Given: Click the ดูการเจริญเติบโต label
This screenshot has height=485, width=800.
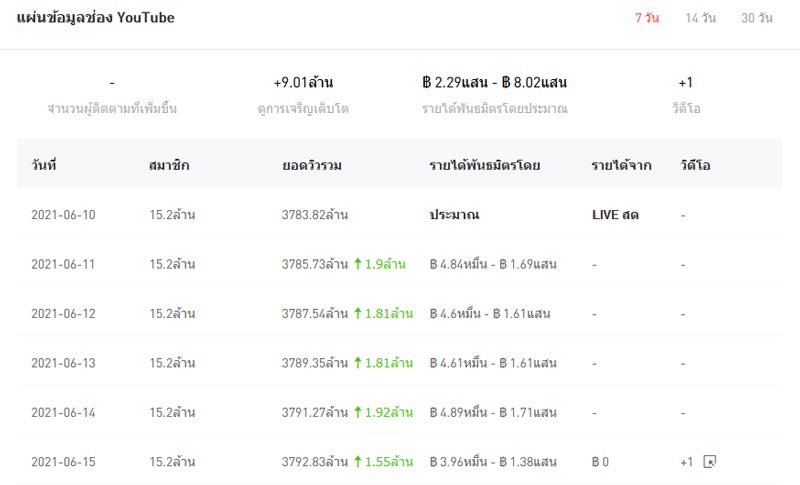Looking at the screenshot, I should pyautogui.click(x=303, y=109).
